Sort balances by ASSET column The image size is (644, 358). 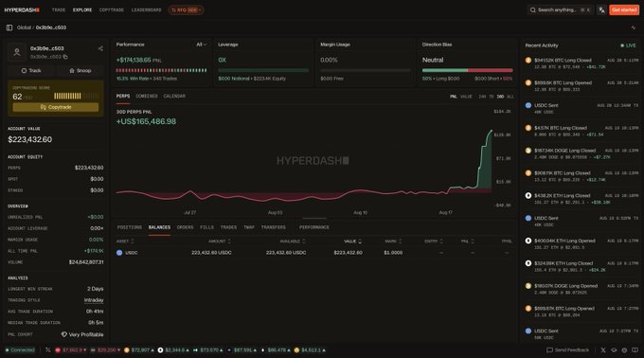(125, 242)
